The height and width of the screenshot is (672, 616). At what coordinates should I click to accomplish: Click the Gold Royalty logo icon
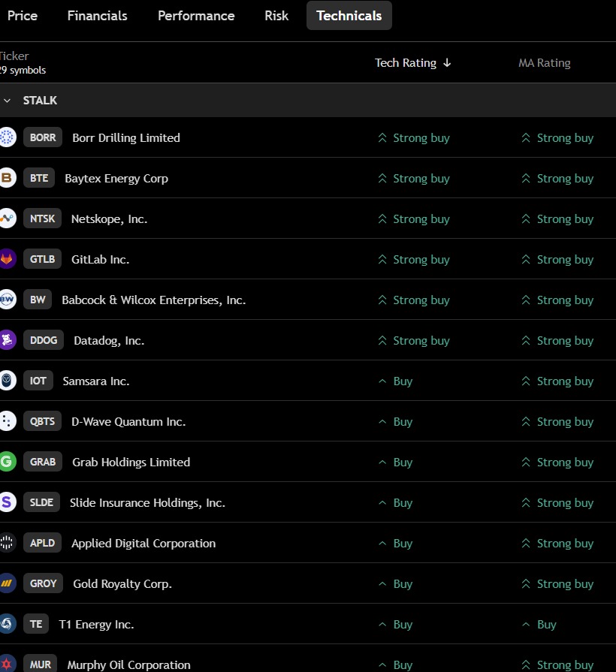pyautogui.click(x=7, y=583)
